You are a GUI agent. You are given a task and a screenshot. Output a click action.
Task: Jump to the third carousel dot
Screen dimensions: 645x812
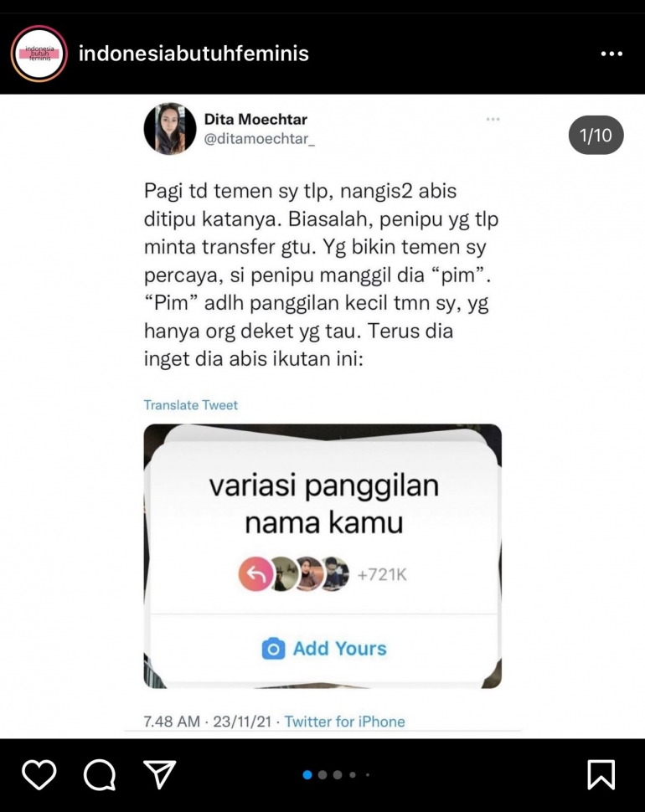click(338, 774)
